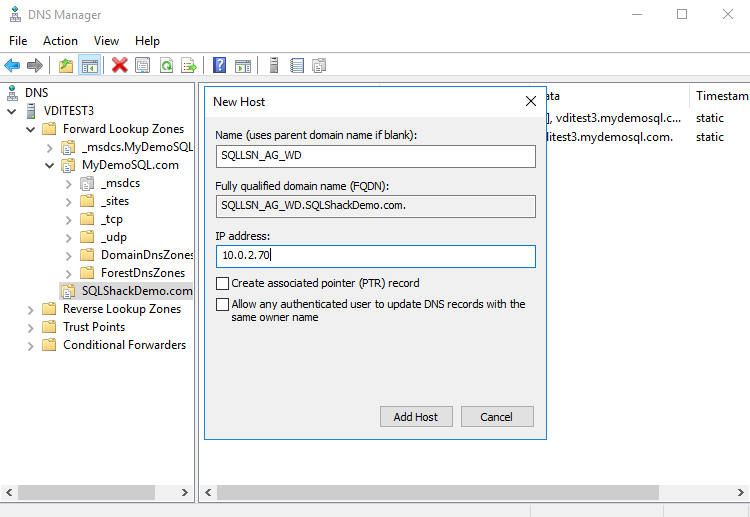Viewport: 750px width, 517px height.
Task: Expand Reverse Lookup Zones node
Action: (x=31, y=310)
